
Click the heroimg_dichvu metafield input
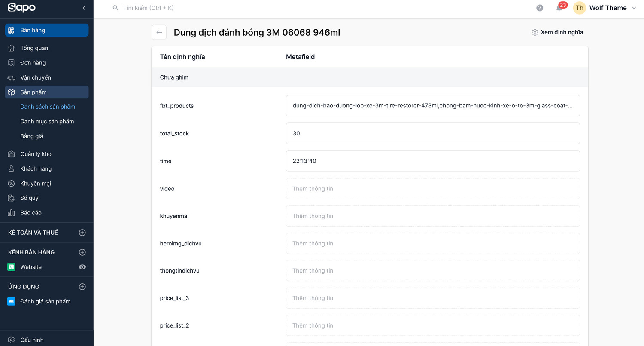[433, 243]
